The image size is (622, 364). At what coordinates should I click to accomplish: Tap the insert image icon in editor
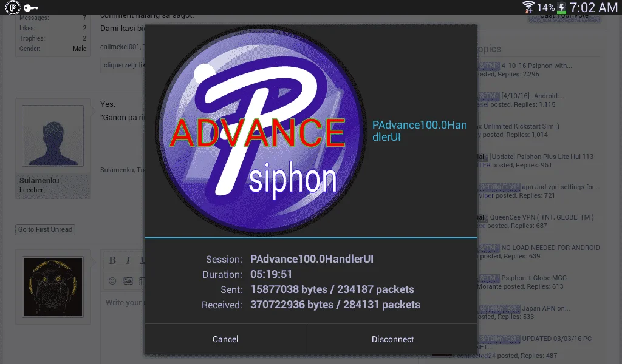point(128,281)
